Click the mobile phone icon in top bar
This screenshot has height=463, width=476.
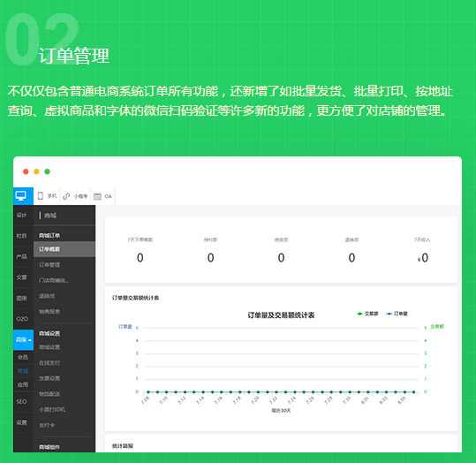coord(41,196)
